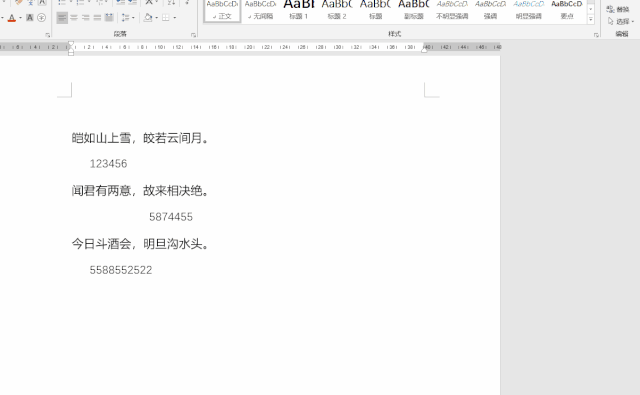The width and height of the screenshot is (640, 395).
Task: Open the Styles (样式) pane launcher
Action: 596,35
